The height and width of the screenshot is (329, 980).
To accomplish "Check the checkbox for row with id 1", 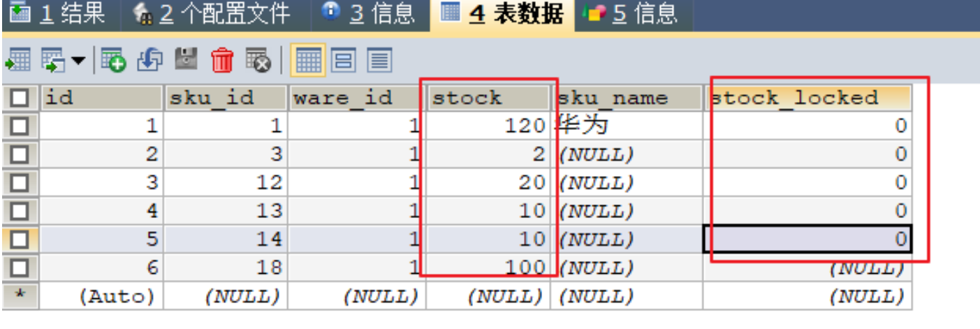I will pos(20,126).
